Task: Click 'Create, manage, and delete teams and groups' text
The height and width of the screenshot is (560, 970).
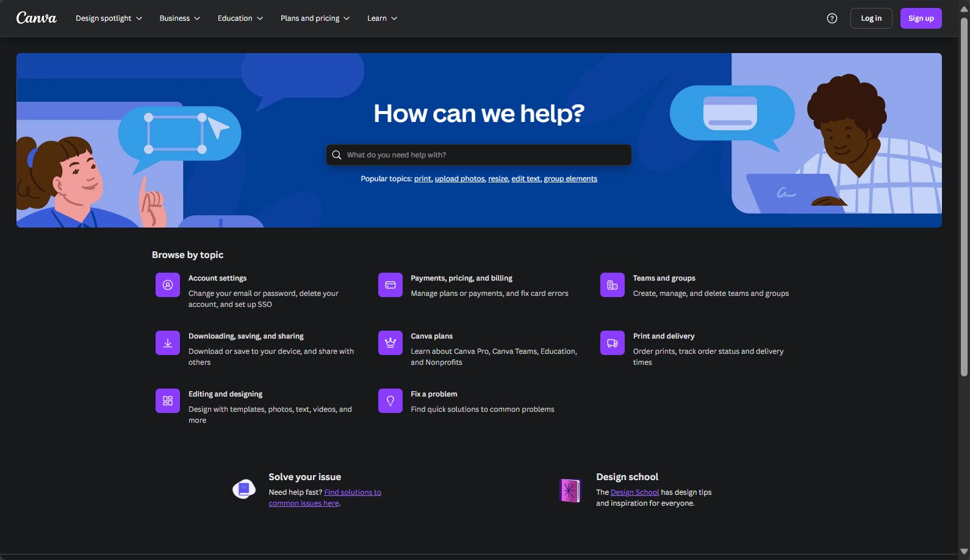Action: click(x=711, y=293)
